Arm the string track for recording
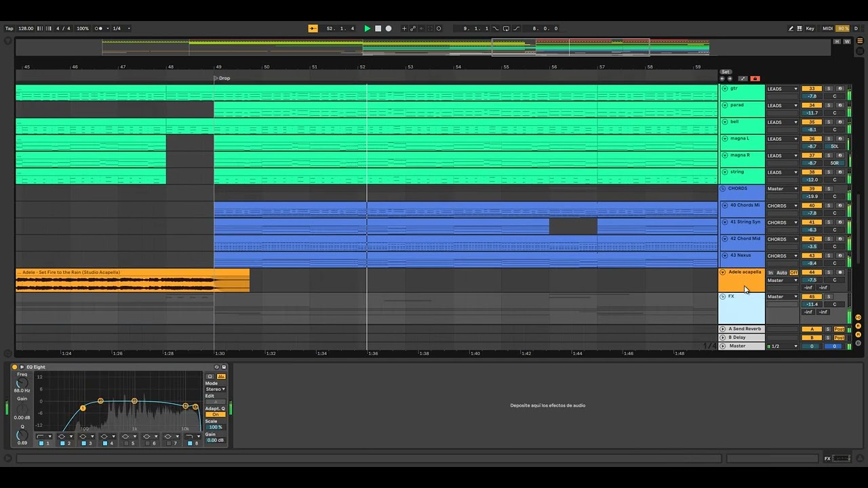The image size is (868, 488). (840, 172)
